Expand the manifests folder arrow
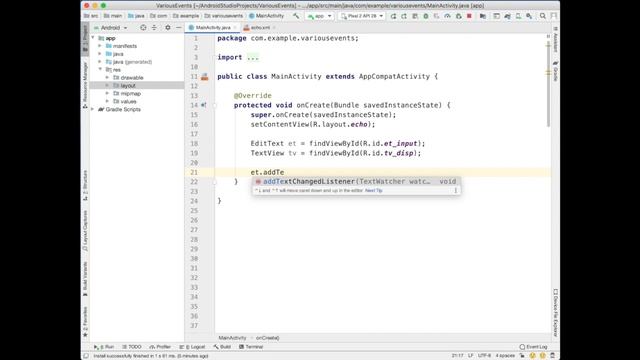Viewport: 640px width, 360px height. (x=100, y=46)
